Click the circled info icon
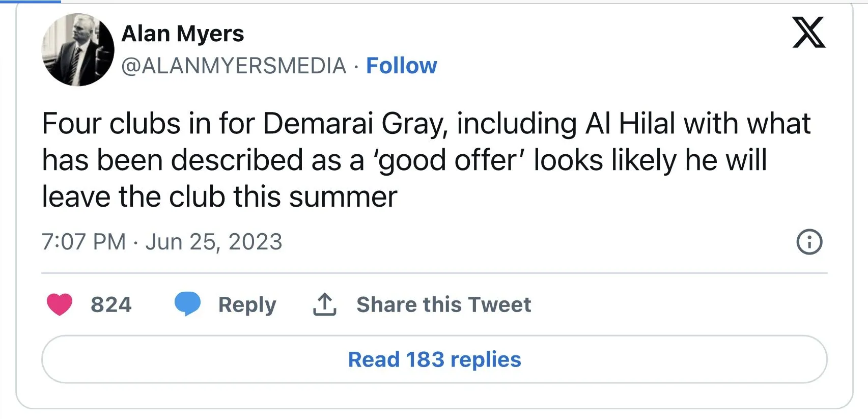 (809, 242)
